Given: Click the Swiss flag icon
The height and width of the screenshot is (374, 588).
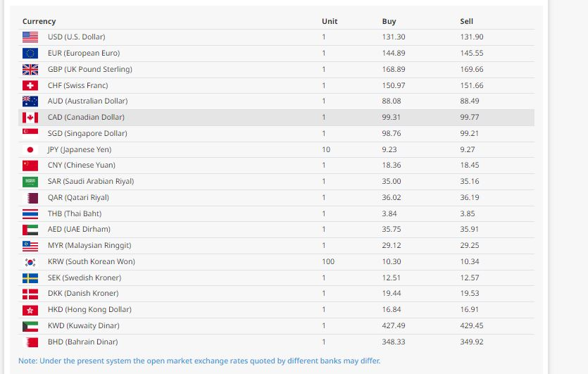Looking at the screenshot, I should 30,85.
